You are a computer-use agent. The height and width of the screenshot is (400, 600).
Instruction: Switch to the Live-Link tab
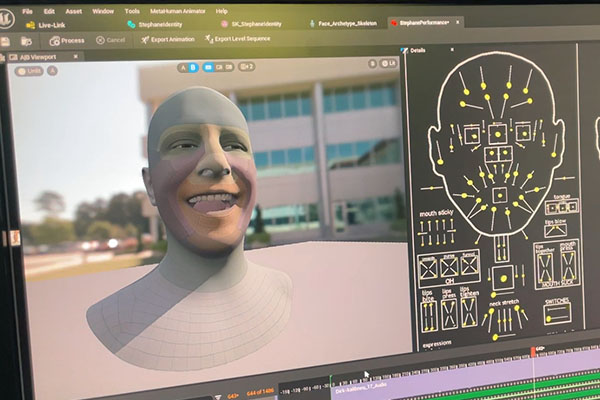tap(46, 25)
